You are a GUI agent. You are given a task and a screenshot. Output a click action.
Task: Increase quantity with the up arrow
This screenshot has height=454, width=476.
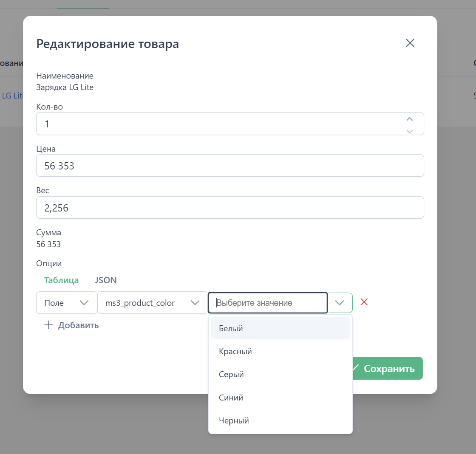[x=410, y=119]
